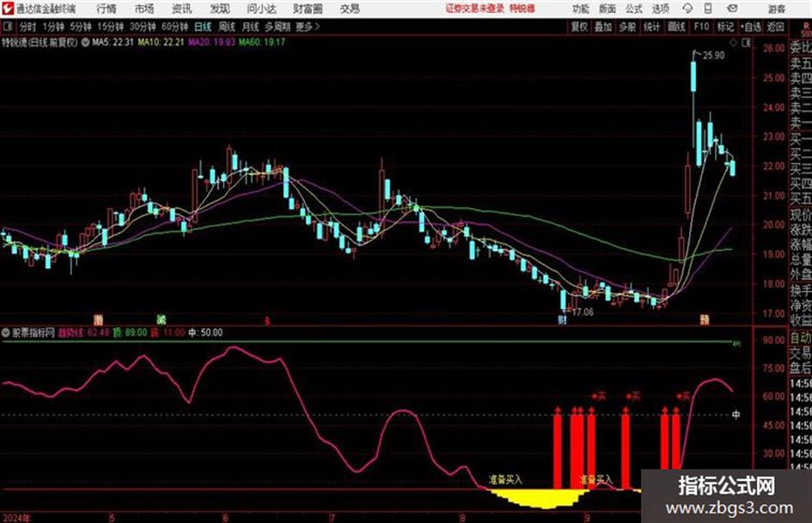Switch to the 15分钟 period

coord(111,27)
